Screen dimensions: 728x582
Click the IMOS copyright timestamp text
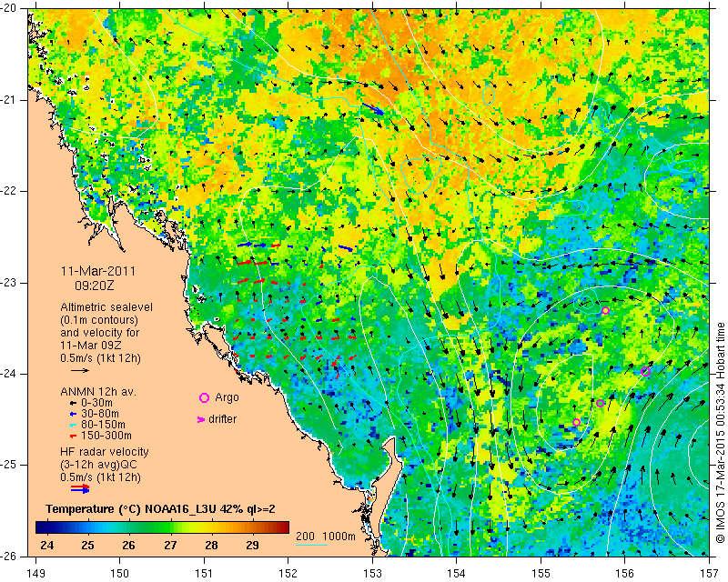point(720,433)
